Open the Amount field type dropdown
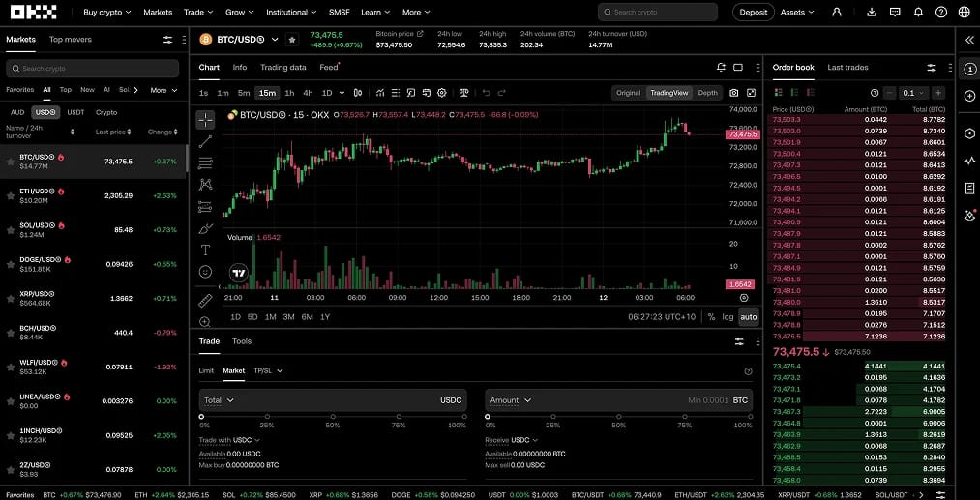 (x=511, y=400)
